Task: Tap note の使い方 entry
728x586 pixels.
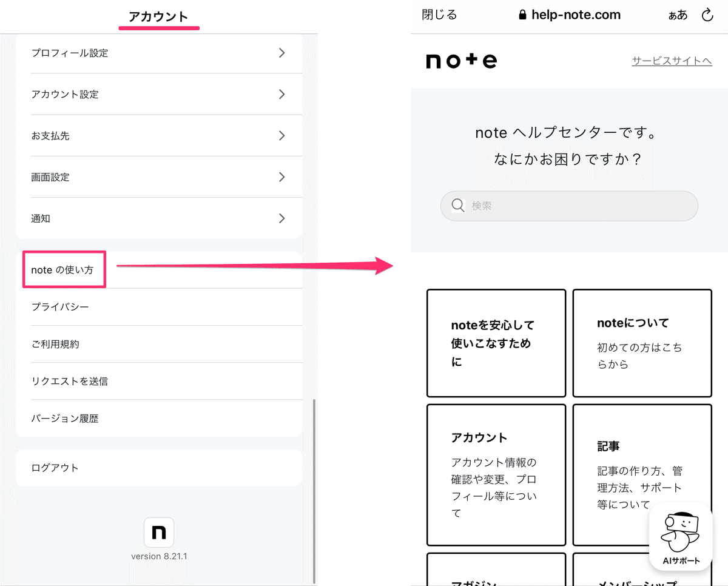Action: [159, 270]
